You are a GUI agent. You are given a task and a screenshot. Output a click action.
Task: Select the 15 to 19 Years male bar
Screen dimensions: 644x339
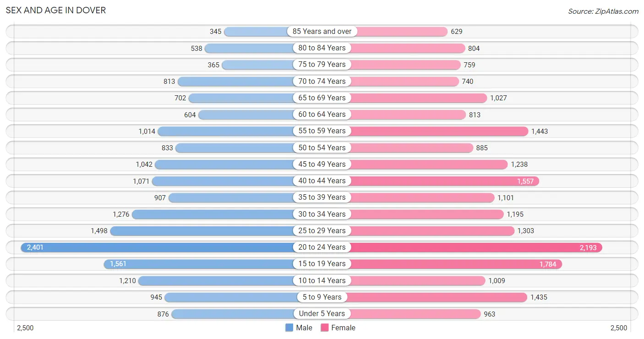(198, 264)
